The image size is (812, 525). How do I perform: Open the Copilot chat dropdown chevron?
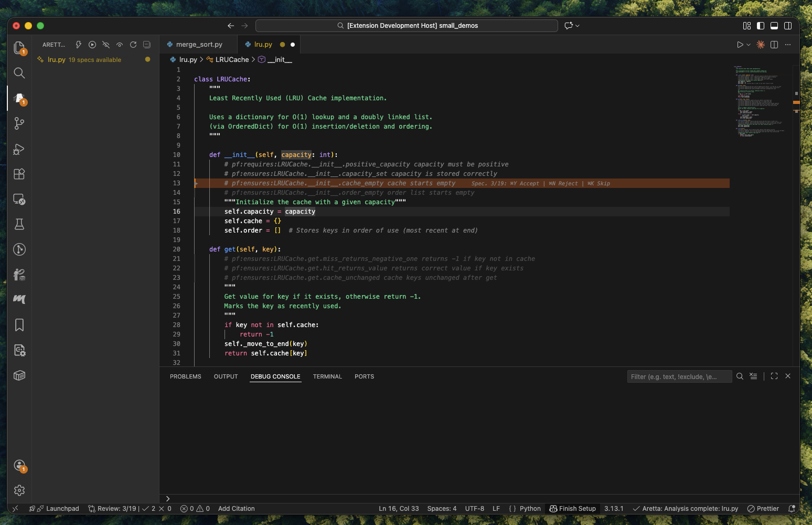click(x=578, y=26)
